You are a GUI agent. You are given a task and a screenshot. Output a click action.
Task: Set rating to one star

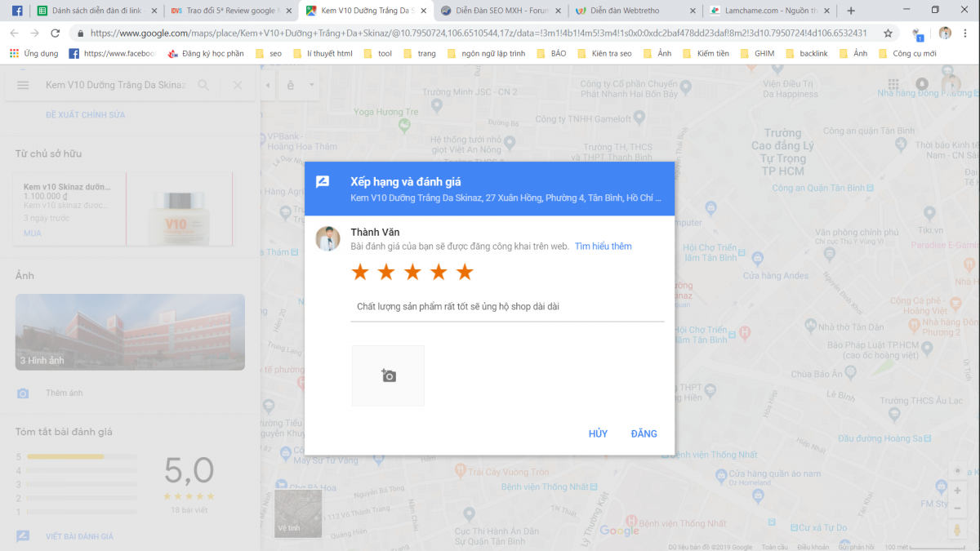(360, 272)
